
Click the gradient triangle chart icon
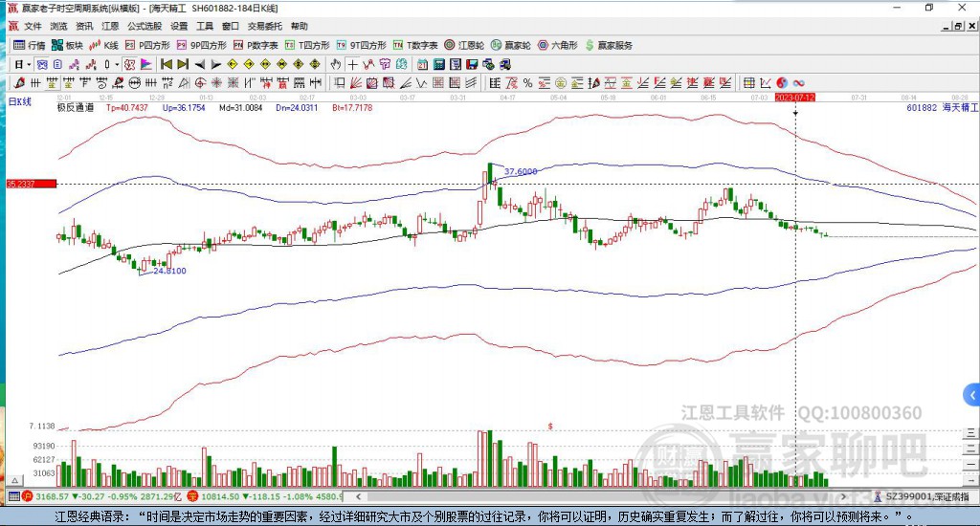click(x=145, y=64)
